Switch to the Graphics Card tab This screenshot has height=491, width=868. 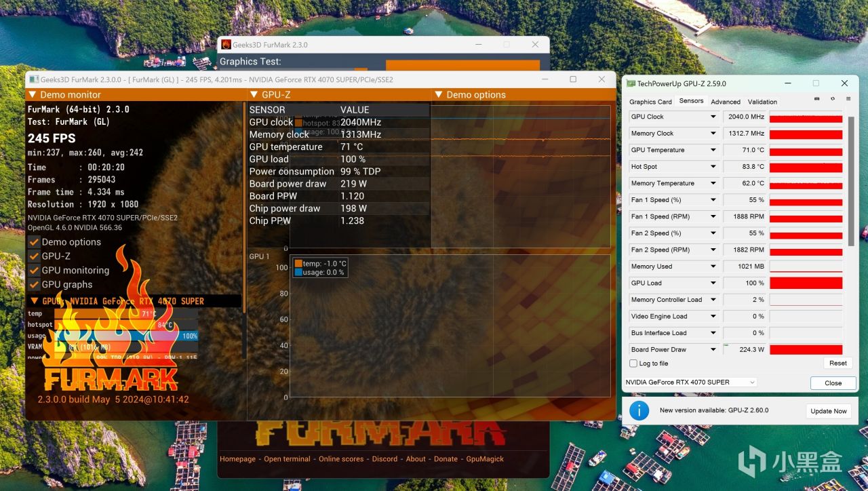[650, 102]
